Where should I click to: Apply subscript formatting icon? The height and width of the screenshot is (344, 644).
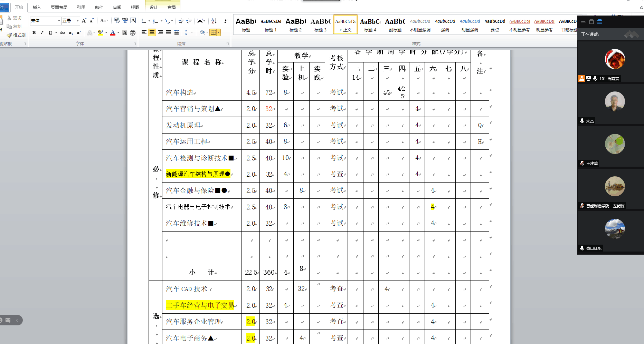coord(70,33)
